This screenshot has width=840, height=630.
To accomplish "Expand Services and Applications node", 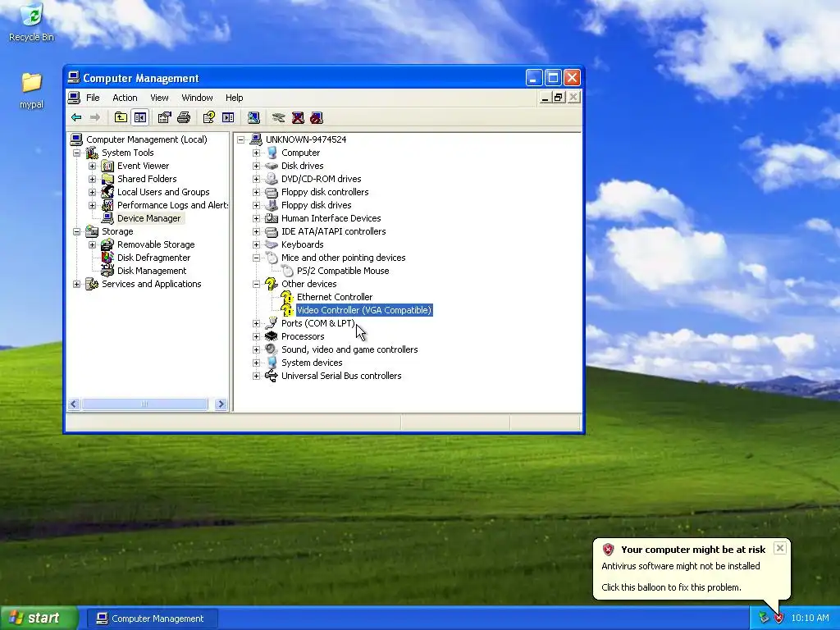I will click(x=76, y=284).
